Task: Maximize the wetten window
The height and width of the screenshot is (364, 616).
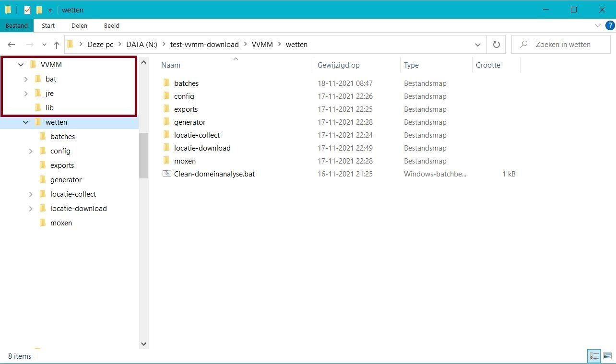Action: [x=574, y=10]
